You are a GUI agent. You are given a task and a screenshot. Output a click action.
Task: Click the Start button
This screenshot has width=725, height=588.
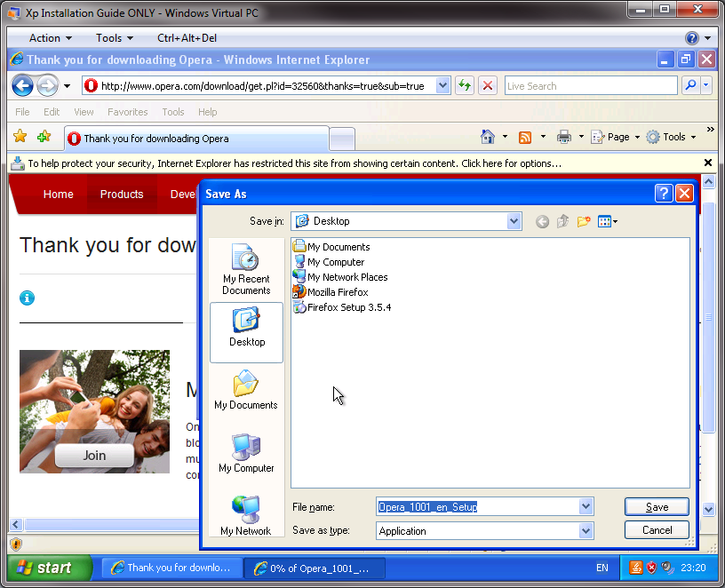(x=50, y=568)
